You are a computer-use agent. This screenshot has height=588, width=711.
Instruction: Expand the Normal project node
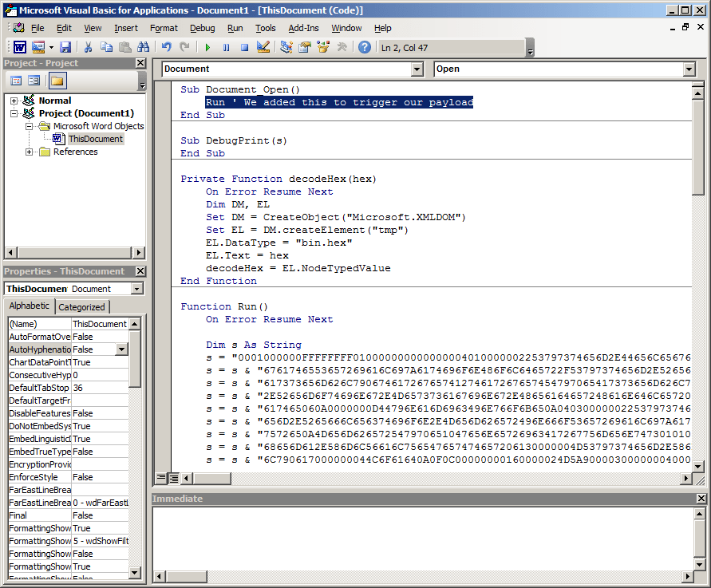click(x=14, y=101)
